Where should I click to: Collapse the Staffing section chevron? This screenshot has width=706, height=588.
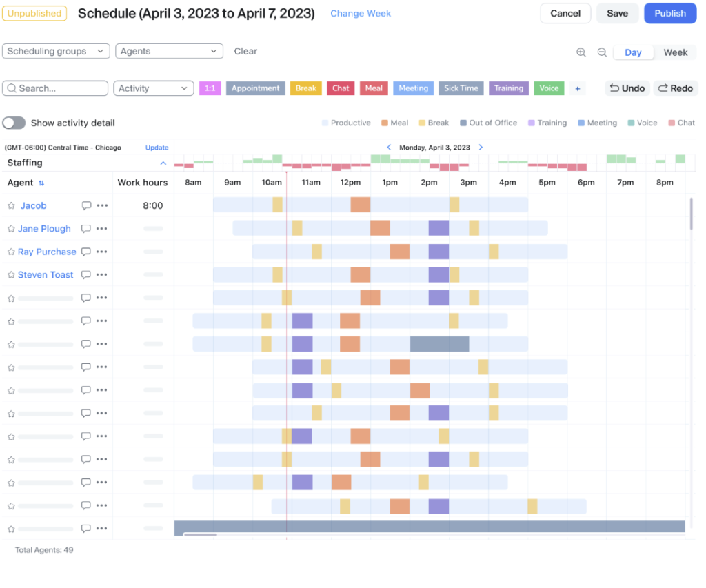[x=163, y=163]
